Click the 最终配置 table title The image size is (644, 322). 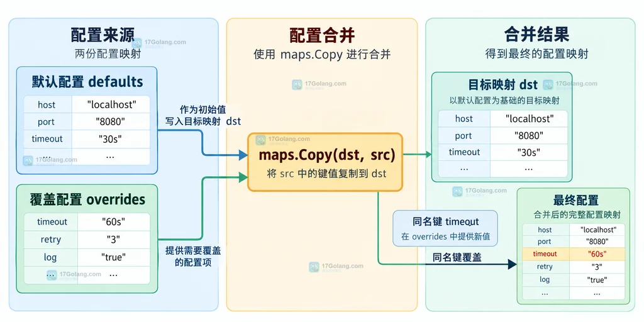(x=576, y=201)
